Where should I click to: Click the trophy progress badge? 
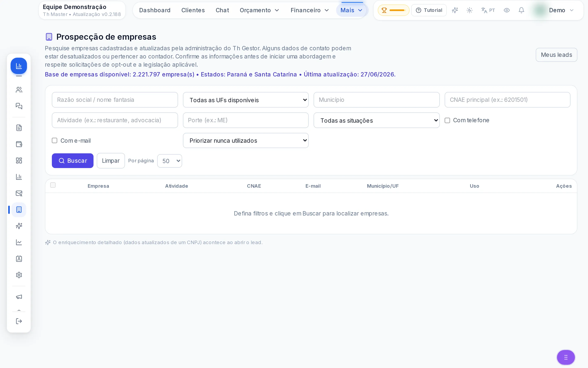point(393,10)
